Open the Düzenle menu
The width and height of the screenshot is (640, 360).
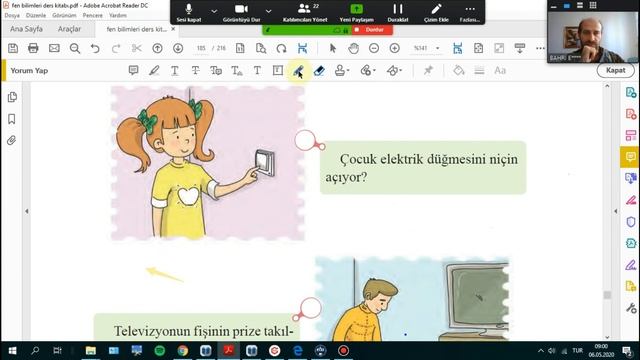[36, 15]
